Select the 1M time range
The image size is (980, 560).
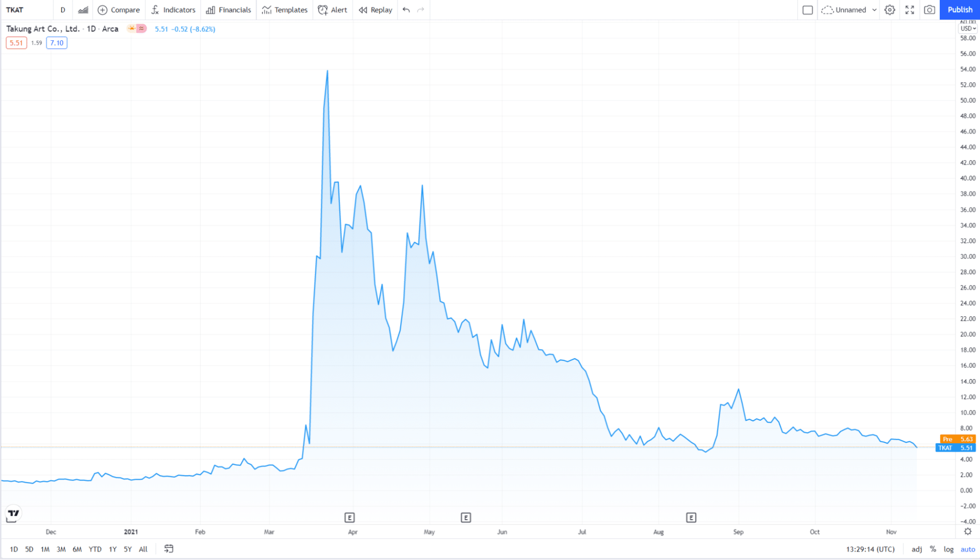(x=45, y=549)
